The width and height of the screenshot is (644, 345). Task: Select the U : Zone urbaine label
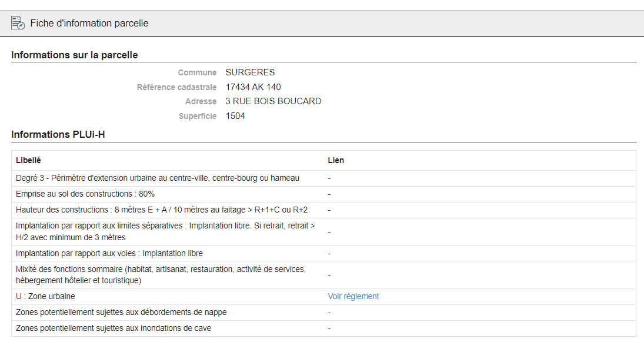tap(45, 297)
